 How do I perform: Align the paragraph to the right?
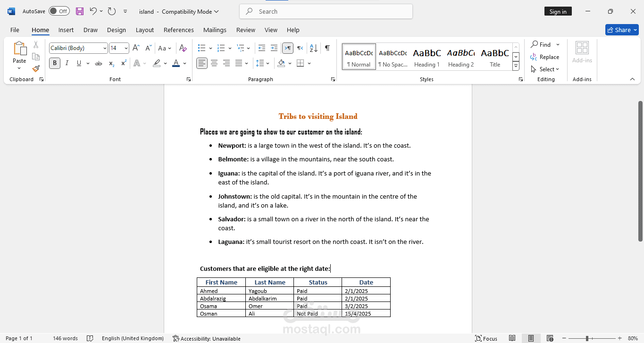[226, 63]
